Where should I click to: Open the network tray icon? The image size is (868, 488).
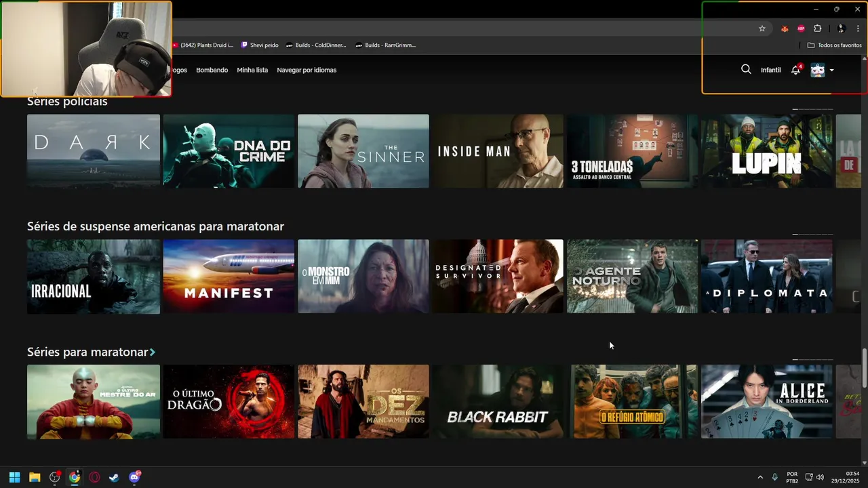pyautogui.click(x=810, y=477)
